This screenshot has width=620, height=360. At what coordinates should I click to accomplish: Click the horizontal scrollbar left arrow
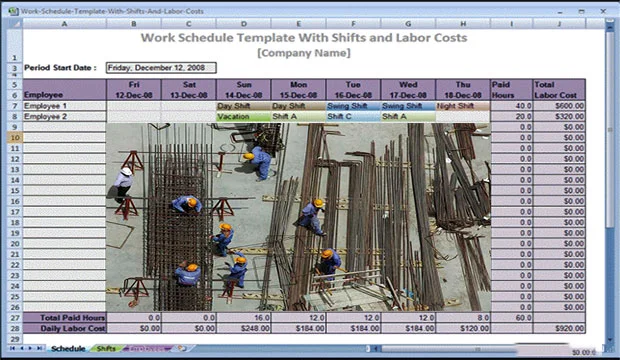[376, 349]
